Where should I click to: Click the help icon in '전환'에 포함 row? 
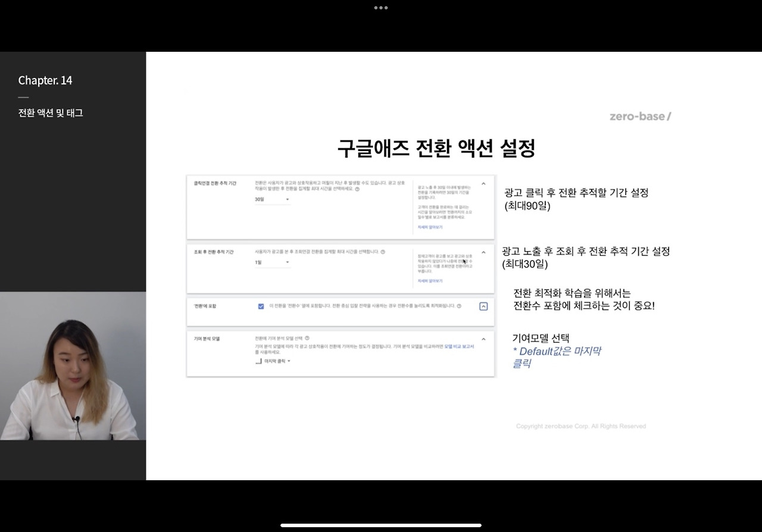[460, 306]
